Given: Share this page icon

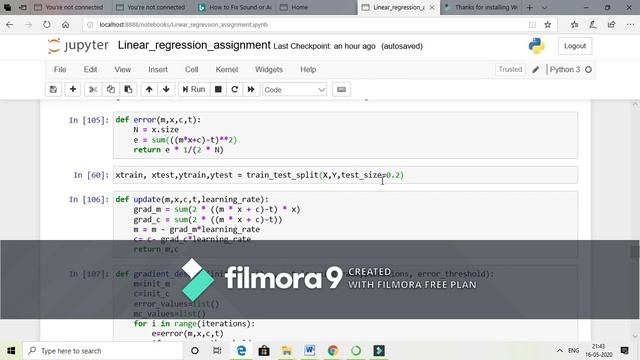Looking at the screenshot, I should [x=611, y=24].
